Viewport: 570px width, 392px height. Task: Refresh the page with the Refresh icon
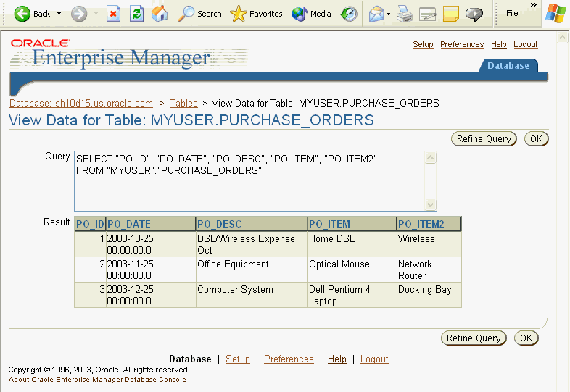click(x=136, y=14)
